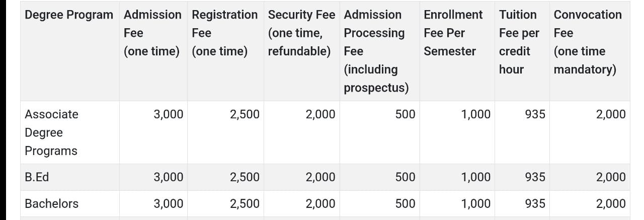Click the Degree Program column header
The width and height of the screenshot is (644, 220).
[x=69, y=15]
